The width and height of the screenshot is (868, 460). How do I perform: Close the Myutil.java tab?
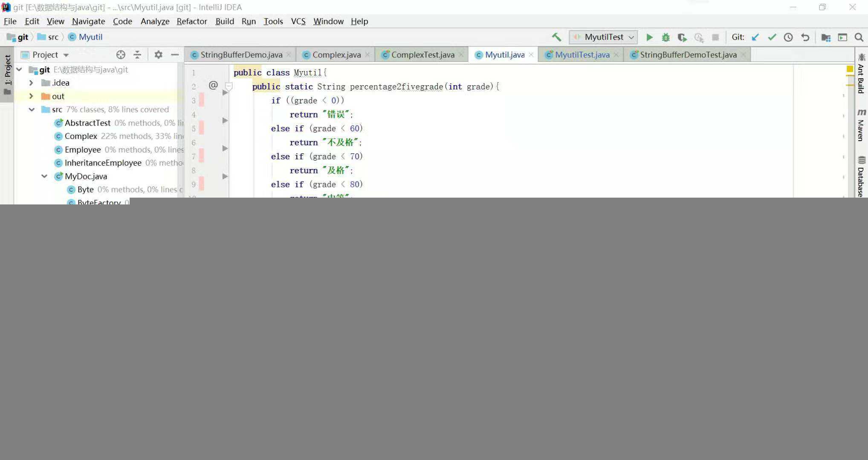[531, 55]
